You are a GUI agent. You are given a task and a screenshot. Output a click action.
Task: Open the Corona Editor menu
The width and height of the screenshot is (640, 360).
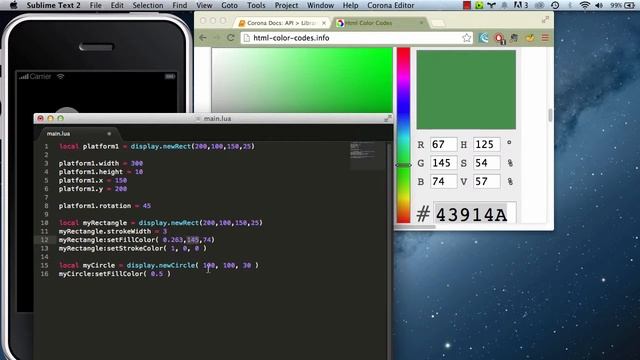(391, 5)
